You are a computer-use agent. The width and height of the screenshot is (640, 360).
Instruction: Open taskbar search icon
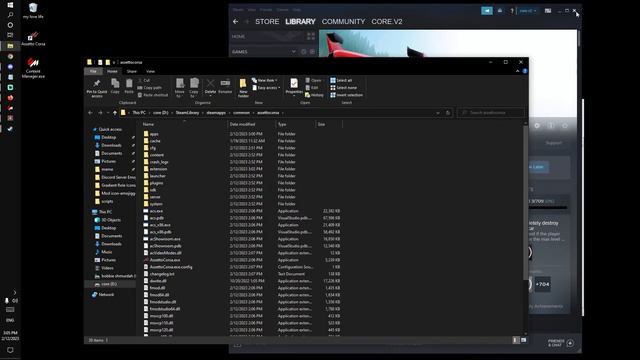pos(10,15)
